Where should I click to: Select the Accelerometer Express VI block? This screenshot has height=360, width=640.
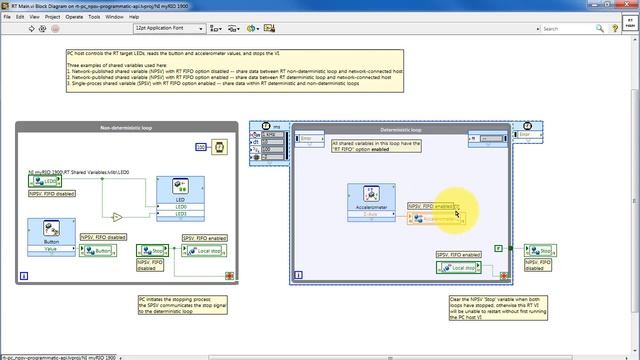[x=371, y=203]
